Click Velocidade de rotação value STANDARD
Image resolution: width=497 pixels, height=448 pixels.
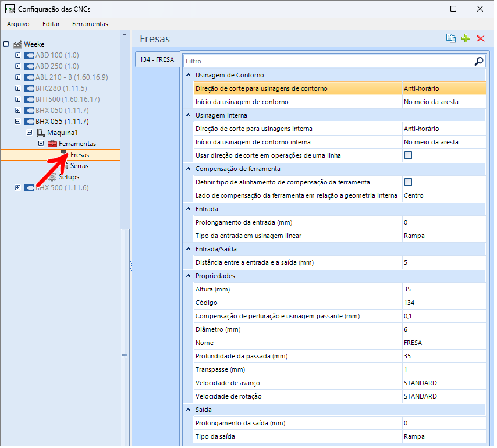coord(443,396)
